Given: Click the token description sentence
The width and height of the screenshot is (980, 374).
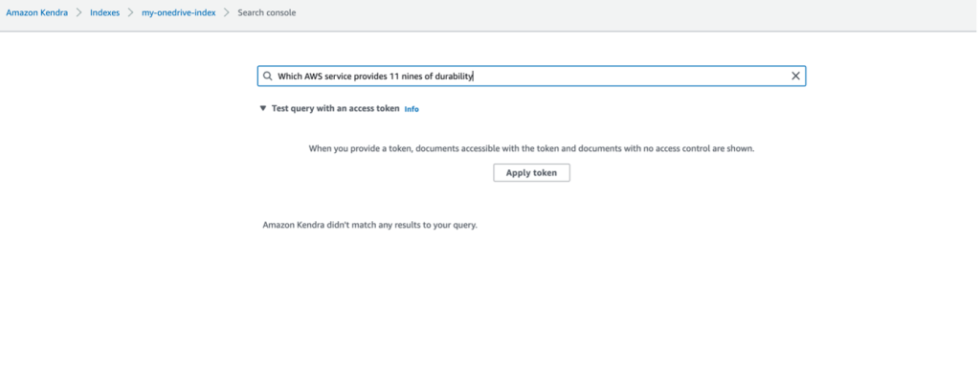Looking at the screenshot, I should 531,149.
